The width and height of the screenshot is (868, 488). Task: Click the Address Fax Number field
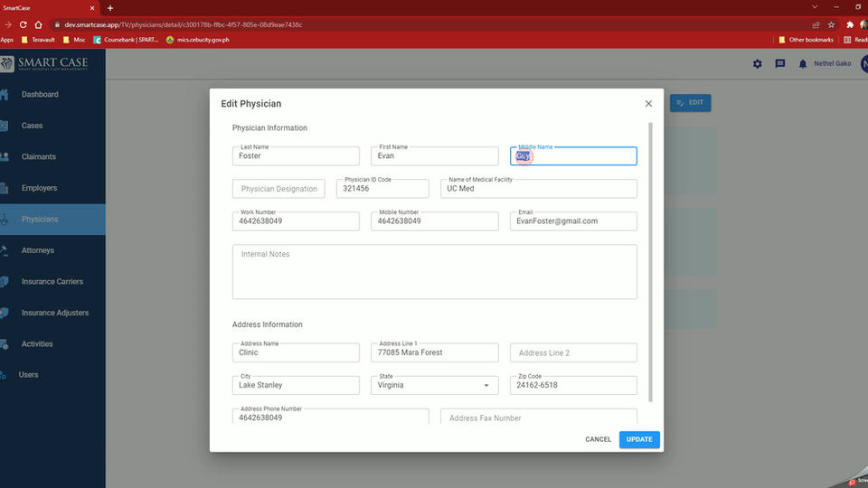(539, 417)
